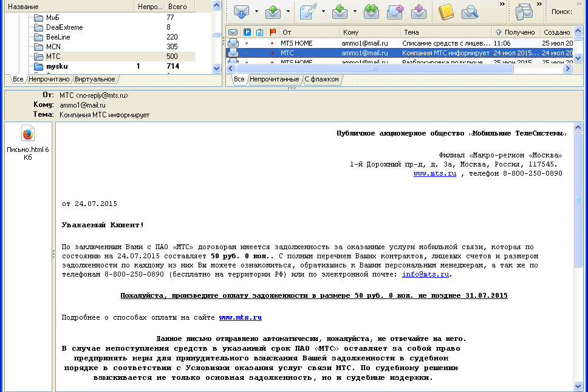Click envelope icon of the MTS HOME 11:06 message
The width and height of the screenshot is (588, 392).
(x=233, y=43)
